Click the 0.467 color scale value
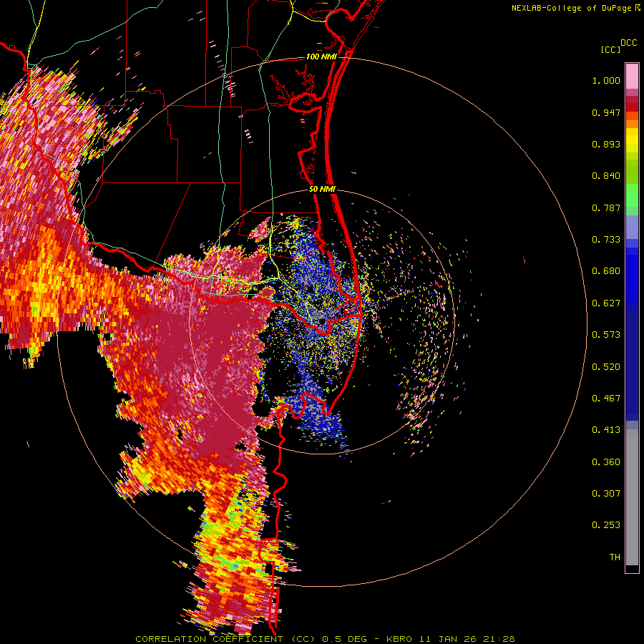This screenshot has width=644, height=644. (x=606, y=399)
